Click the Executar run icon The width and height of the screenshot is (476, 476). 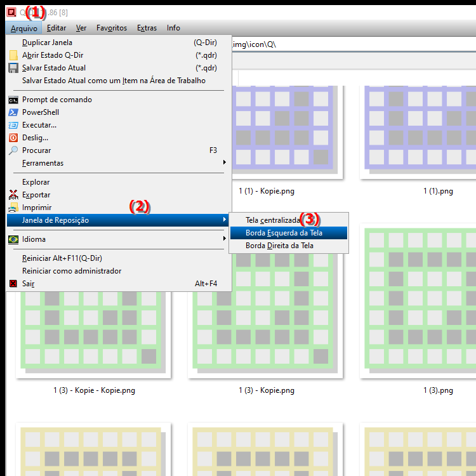coord(13,125)
